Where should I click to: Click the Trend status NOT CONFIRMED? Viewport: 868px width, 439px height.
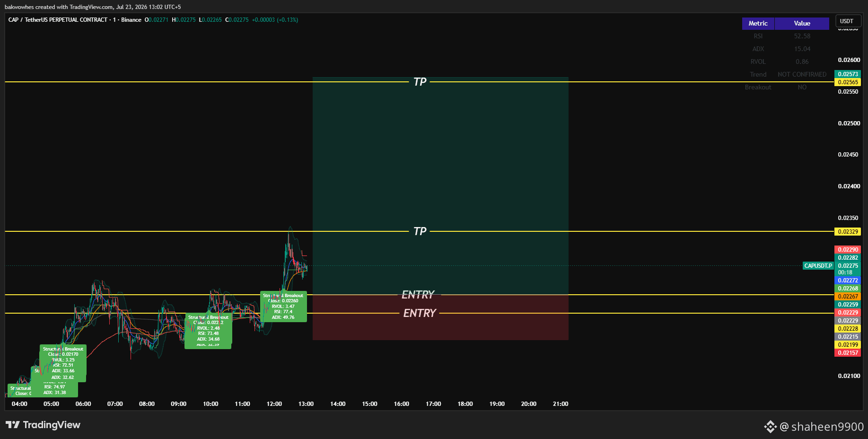coord(802,74)
